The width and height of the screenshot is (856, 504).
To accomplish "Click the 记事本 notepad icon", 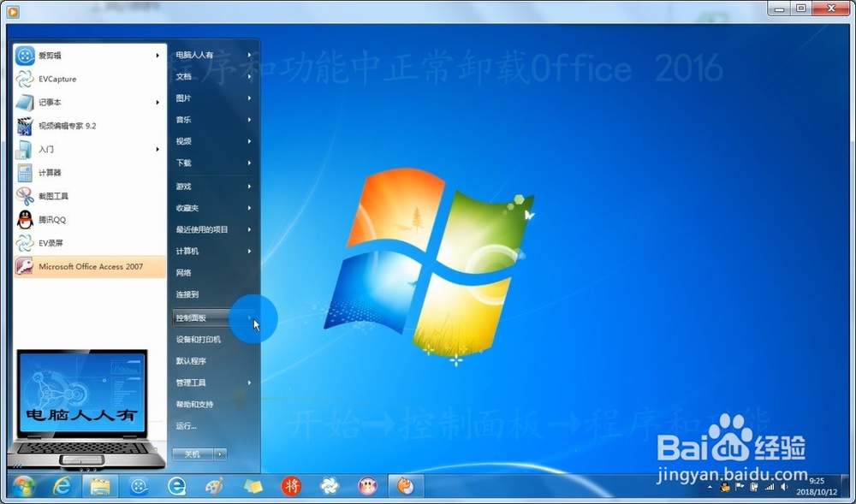I will click(25, 103).
